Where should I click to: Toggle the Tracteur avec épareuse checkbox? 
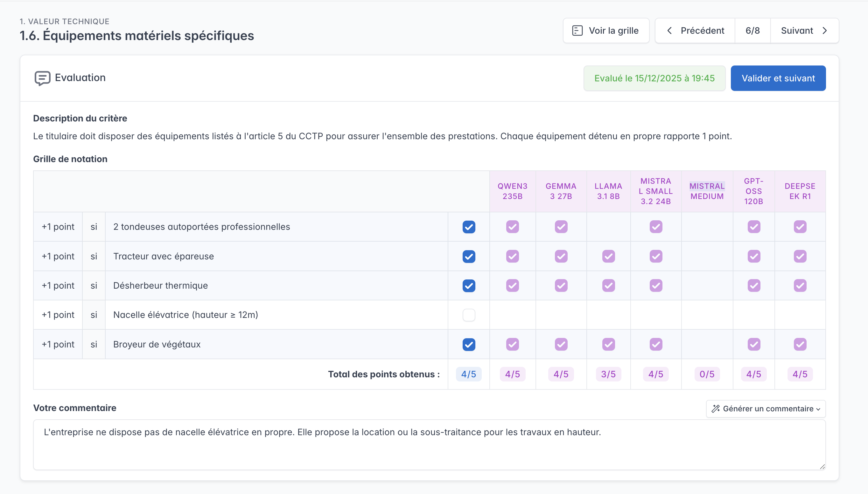(469, 256)
